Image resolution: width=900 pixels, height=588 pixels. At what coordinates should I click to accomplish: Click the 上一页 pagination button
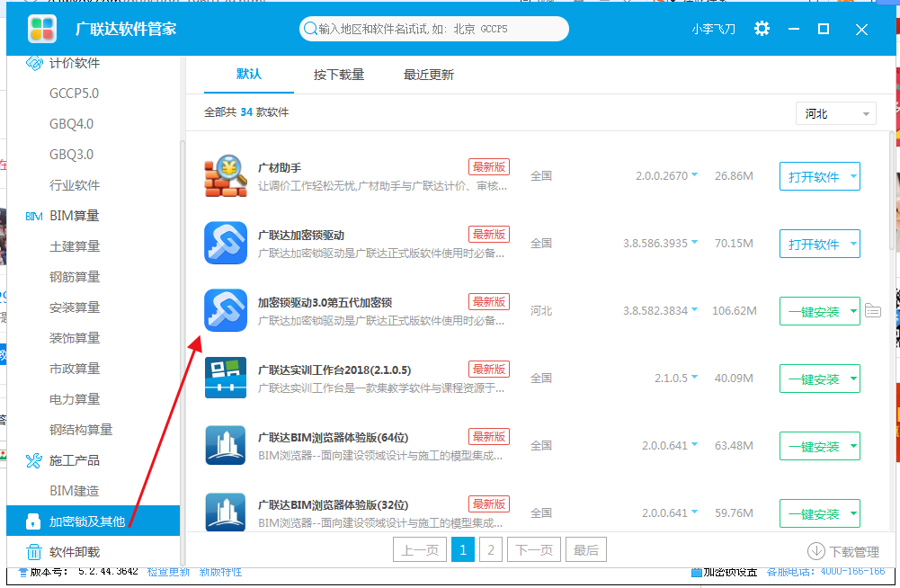pyautogui.click(x=420, y=550)
